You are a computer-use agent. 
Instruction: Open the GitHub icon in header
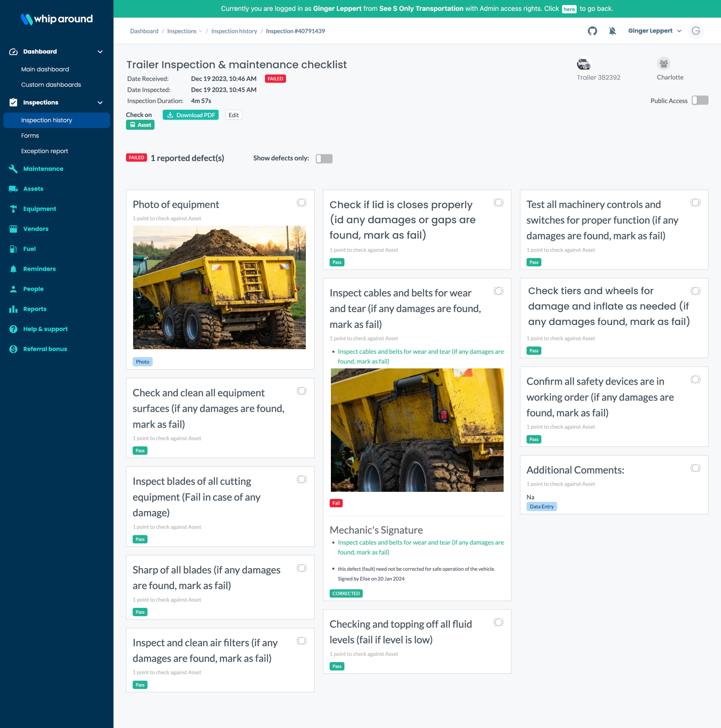(592, 31)
